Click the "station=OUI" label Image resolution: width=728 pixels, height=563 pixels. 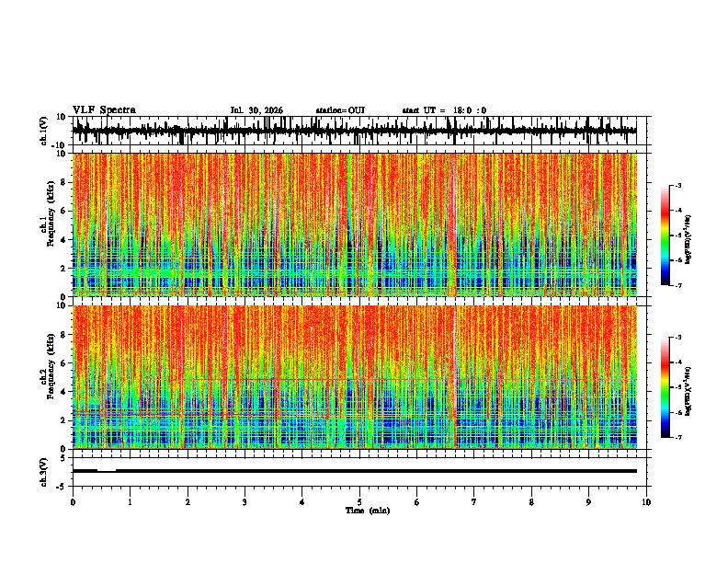[x=340, y=110]
